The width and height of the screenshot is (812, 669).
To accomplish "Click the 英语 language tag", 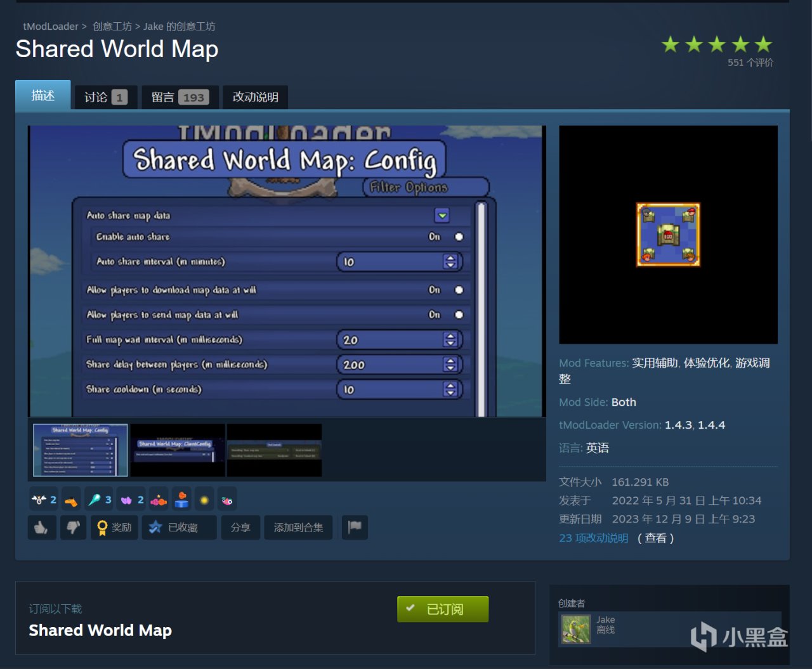I will [598, 448].
